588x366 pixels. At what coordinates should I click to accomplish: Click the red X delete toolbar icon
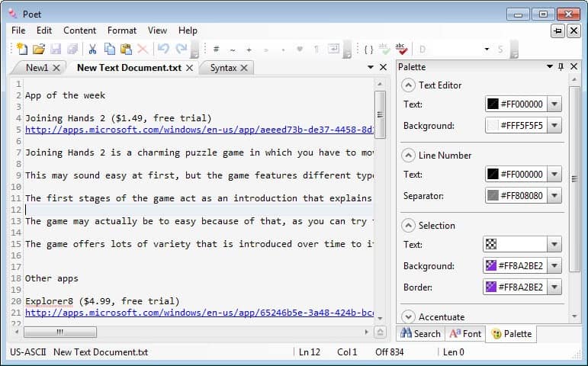[143, 49]
